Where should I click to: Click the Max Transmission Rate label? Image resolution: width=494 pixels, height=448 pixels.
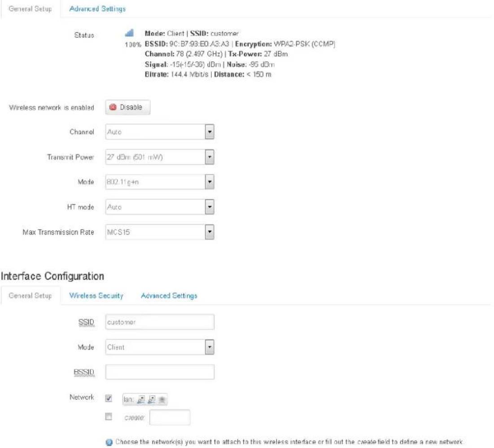click(58, 233)
